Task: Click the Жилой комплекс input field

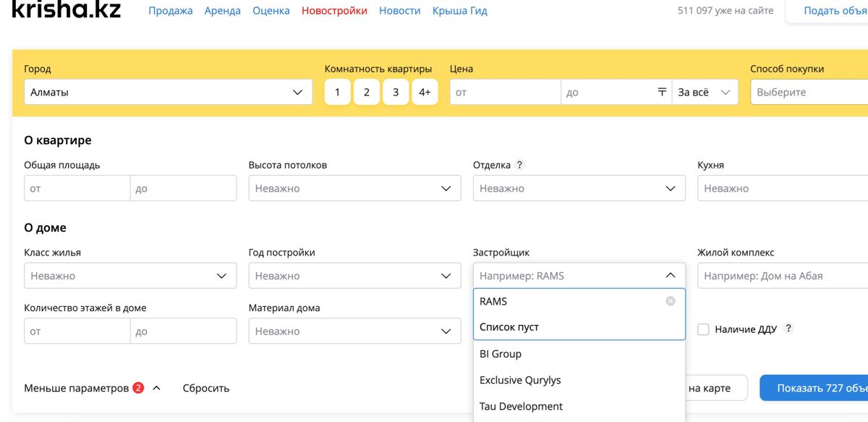Action: coord(781,276)
